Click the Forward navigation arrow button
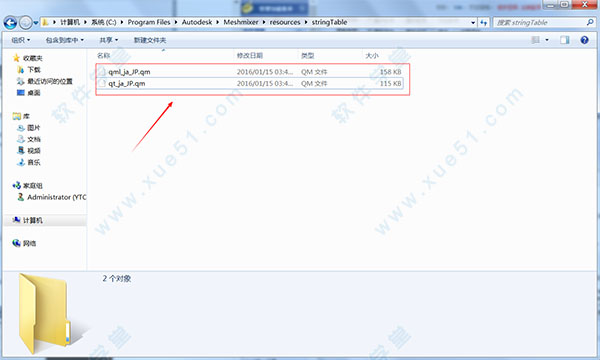The image size is (600, 360). click(x=26, y=23)
